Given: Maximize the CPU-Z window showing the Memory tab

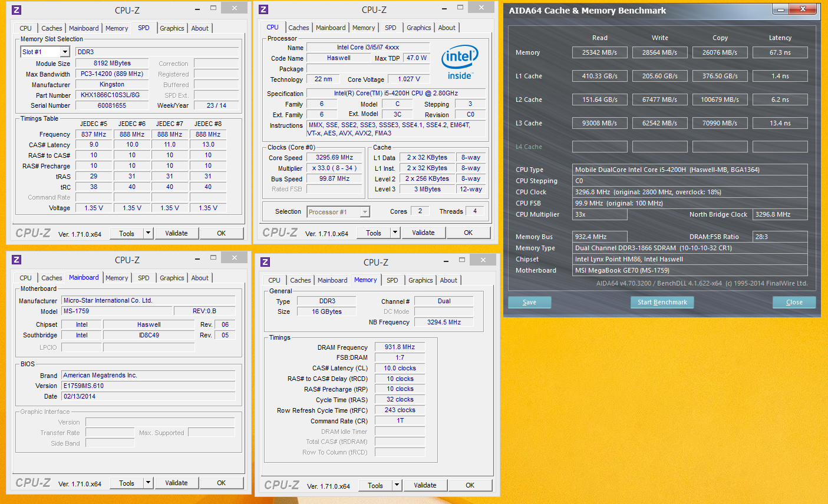Looking at the screenshot, I should click(462, 260).
